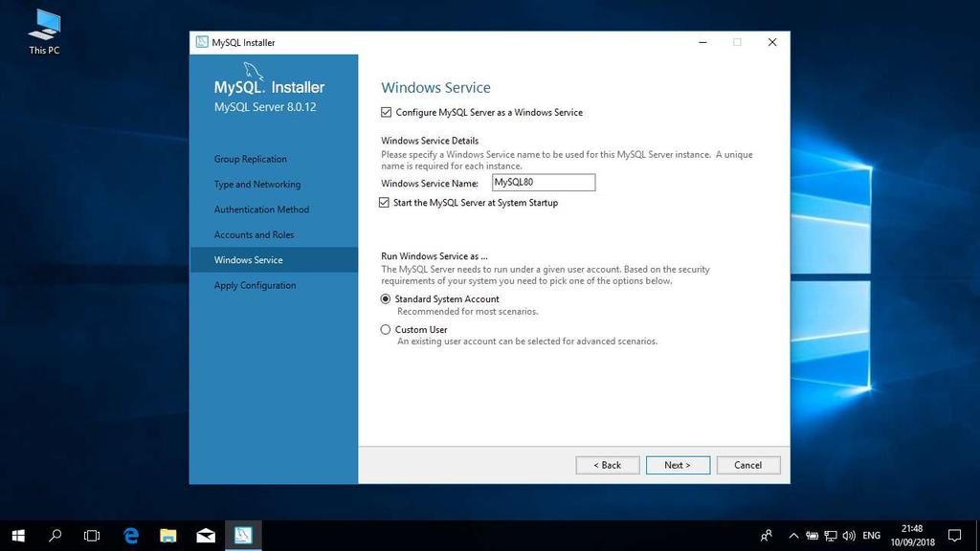Open network status tray icon
This screenshot has width=980, height=551.
pos(831,536)
